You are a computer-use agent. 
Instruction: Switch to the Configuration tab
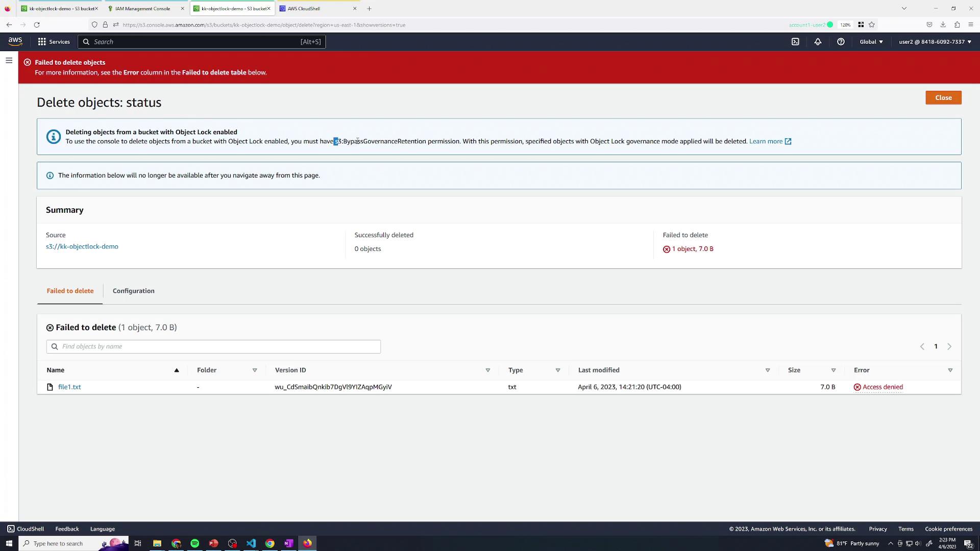tap(133, 291)
